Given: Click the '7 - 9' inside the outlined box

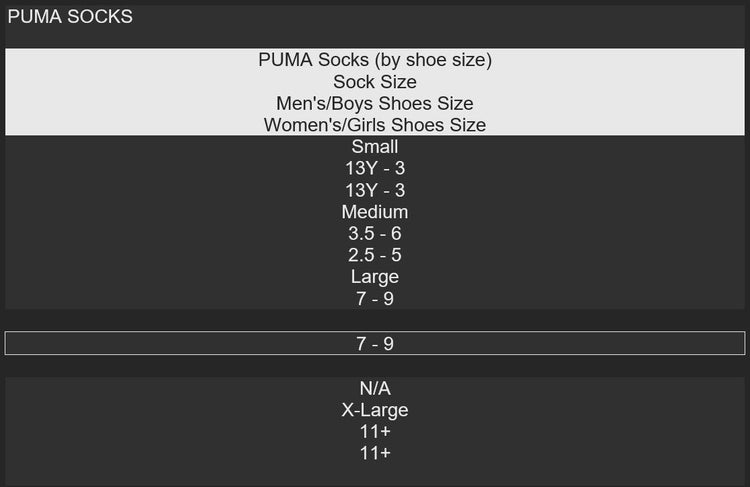Looking at the screenshot, I should click(375, 343).
